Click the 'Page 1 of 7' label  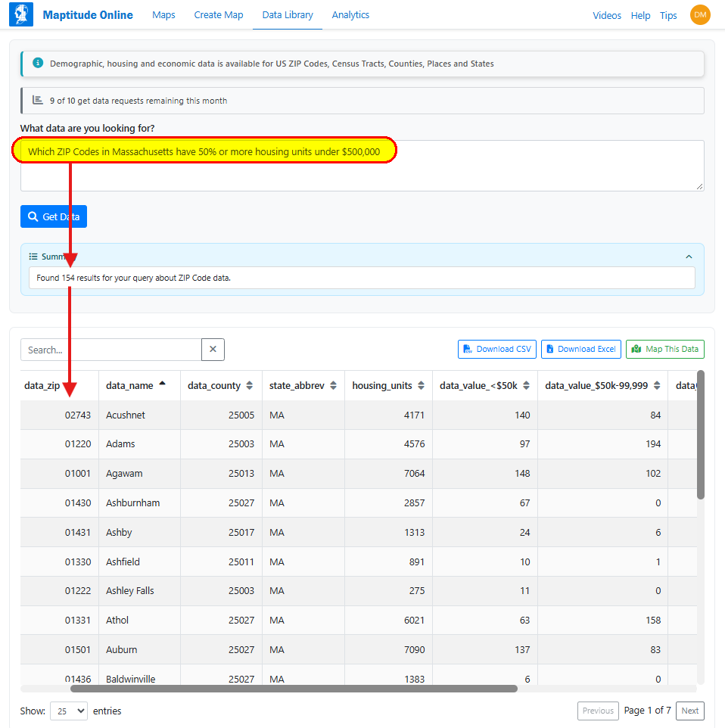(647, 711)
